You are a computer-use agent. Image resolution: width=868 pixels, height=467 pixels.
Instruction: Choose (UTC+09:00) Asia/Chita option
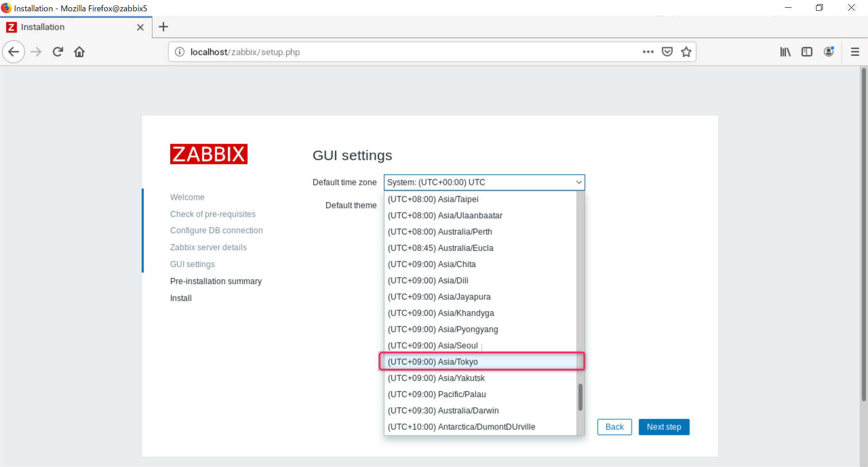click(x=481, y=264)
